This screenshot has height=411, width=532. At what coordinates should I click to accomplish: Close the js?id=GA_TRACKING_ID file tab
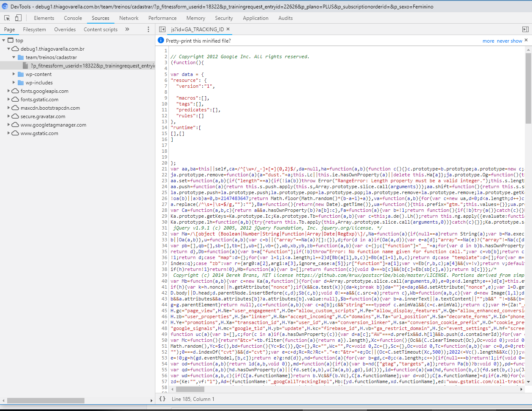[228, 29]
